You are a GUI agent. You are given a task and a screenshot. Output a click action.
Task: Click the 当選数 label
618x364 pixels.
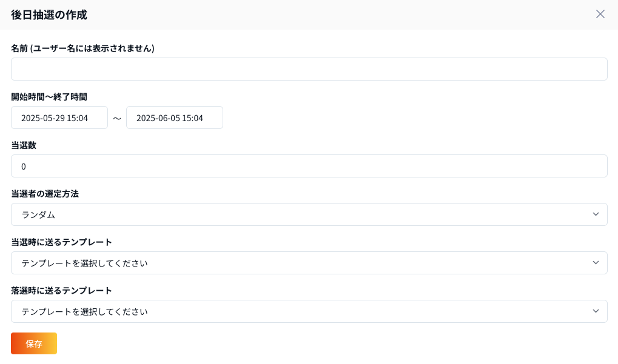[24, 145]
